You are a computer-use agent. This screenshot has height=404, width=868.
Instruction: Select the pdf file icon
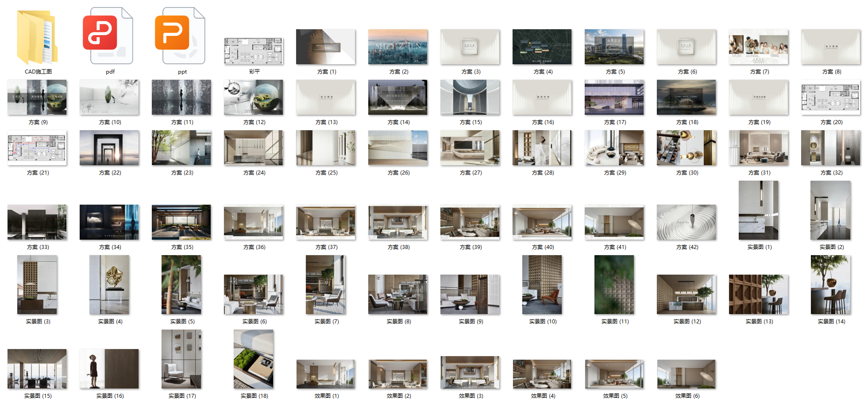[110, 36]
